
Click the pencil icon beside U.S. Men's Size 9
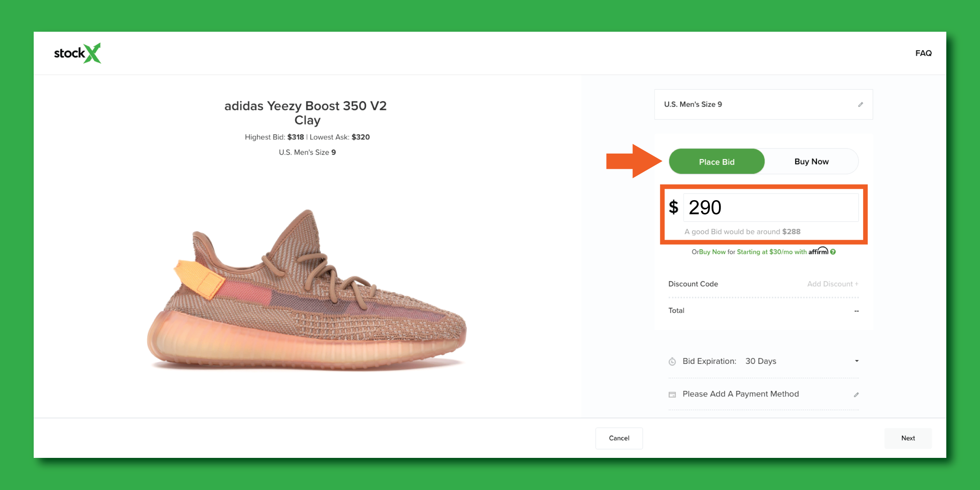click(860, 105)
